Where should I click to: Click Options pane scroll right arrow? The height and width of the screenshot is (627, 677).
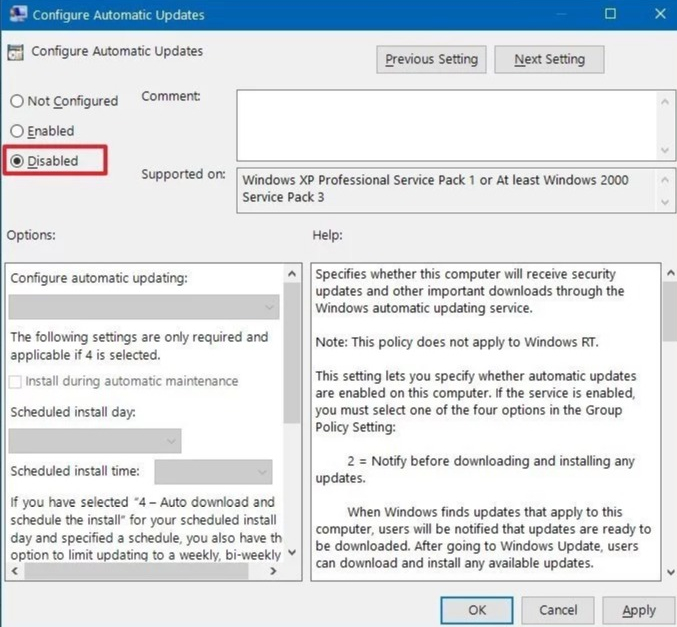point(273,571)
